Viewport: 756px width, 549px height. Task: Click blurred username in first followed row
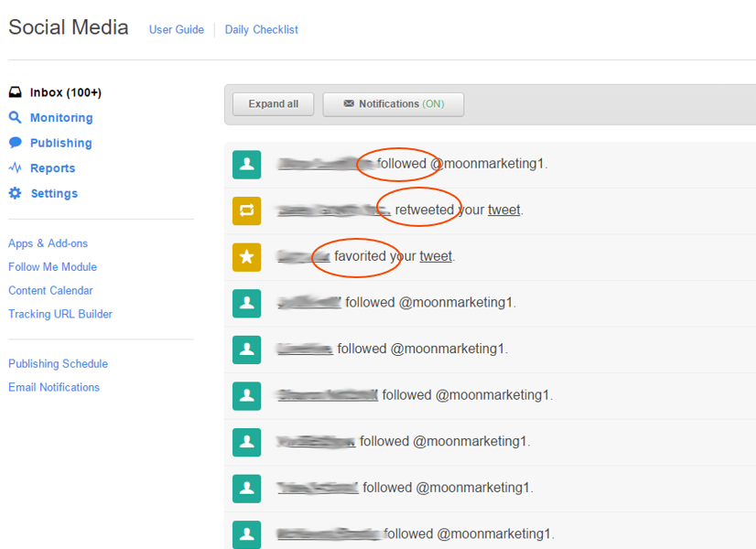(325, 165)
